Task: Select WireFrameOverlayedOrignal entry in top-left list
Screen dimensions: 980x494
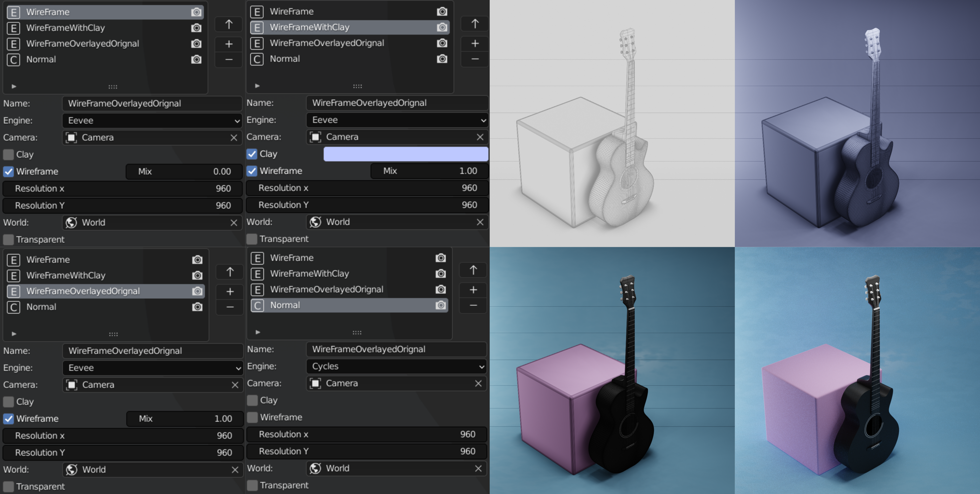Action: pyautogui.click(x=105, y=44)
